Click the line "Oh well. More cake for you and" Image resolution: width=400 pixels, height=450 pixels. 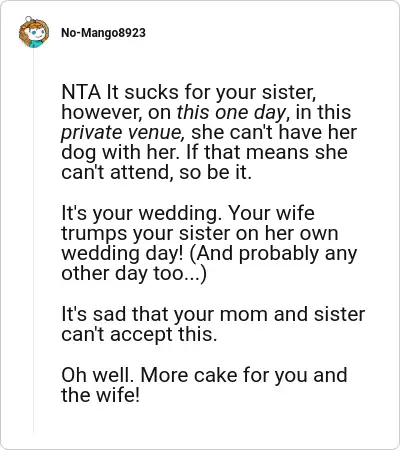pos(204,375)
